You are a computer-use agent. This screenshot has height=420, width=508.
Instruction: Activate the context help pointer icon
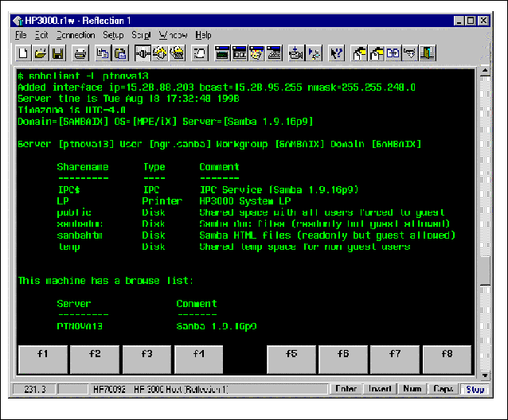[336, 53]
